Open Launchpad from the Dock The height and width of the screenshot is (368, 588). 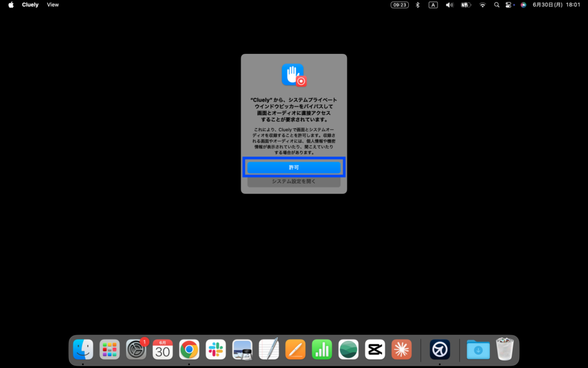(110, 350)
